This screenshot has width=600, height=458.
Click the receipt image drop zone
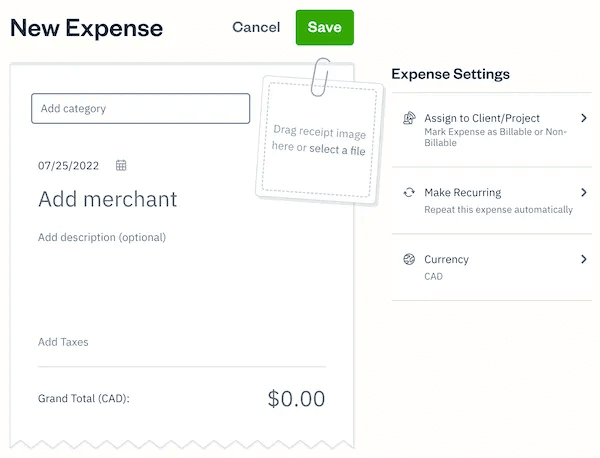point(318,140)
